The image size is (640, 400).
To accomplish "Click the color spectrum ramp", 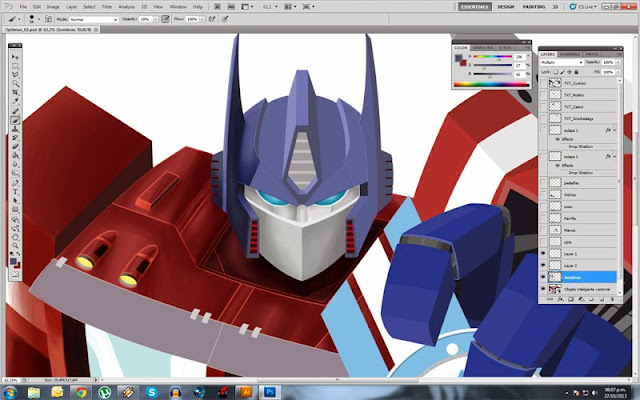I will (491, 84).
